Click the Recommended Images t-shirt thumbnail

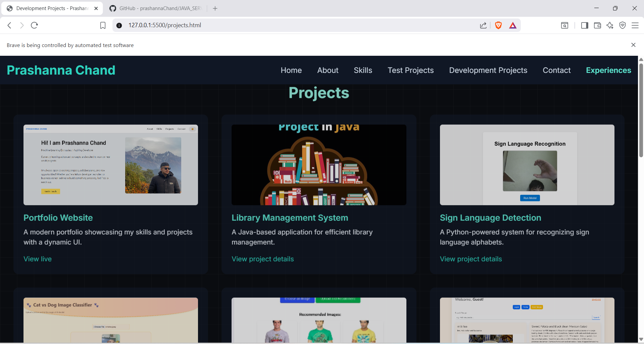point(319,320)
